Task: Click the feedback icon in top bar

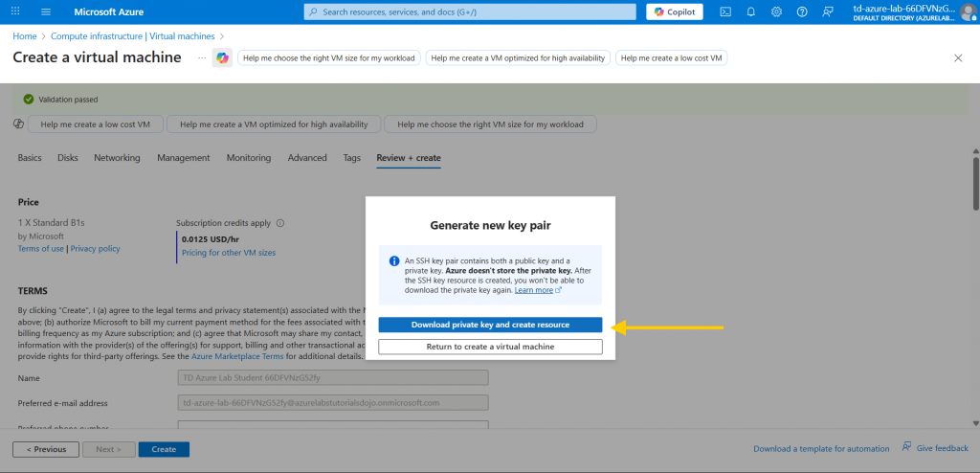Action: click(828, 11)
